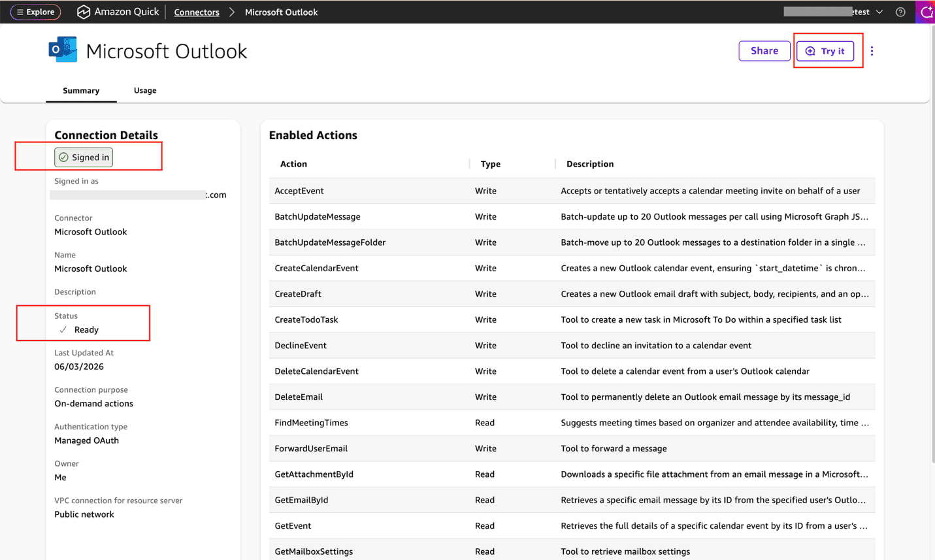The height and width of the screenshot is (560, 935).
Task: Switch to the Summary tab
Action: pos(81,91)
